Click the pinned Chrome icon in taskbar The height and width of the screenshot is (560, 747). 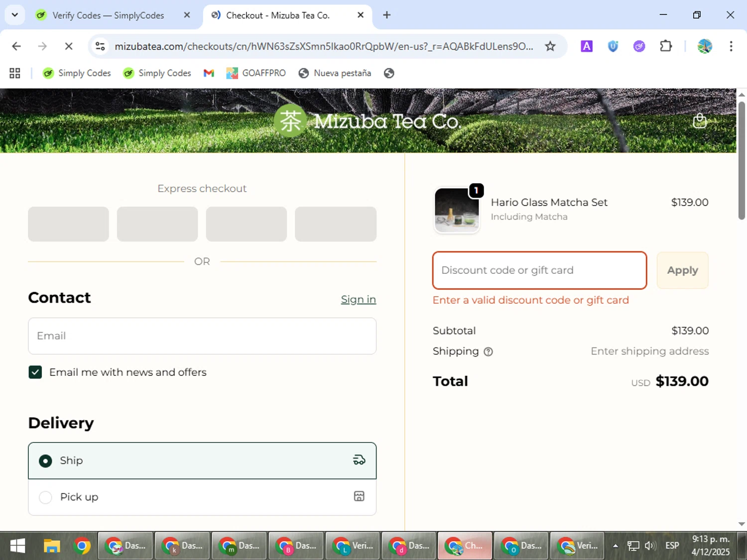pos(82,546)
